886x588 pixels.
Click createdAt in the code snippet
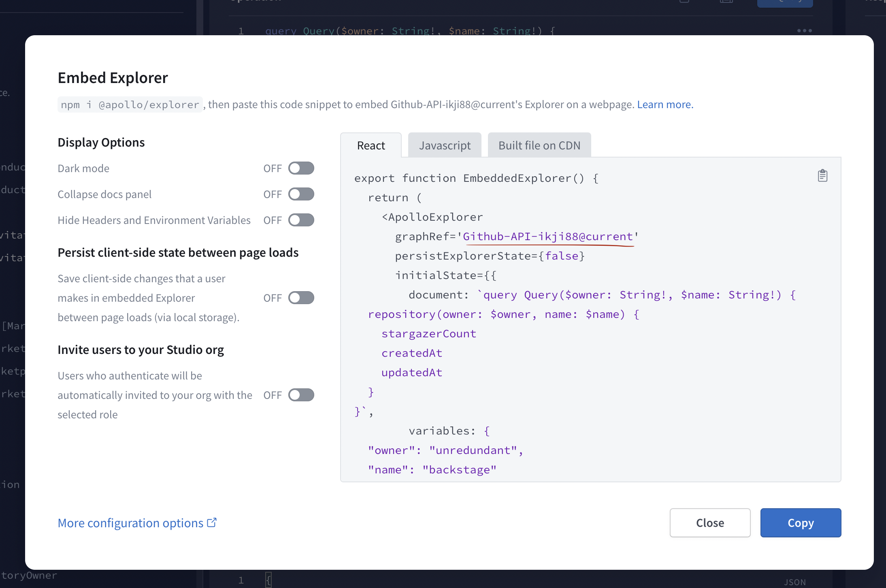click(412, 353)
